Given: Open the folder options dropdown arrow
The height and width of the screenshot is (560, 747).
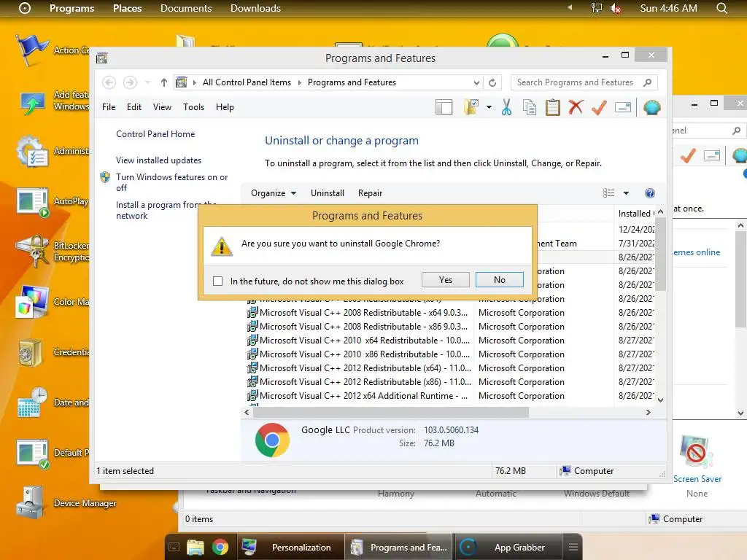Looking at the screenshot, I should click(x=489, y=107).
